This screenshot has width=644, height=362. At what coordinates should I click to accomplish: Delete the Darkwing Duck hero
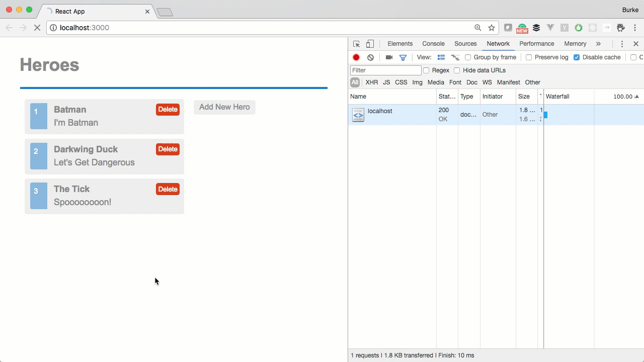168,149
